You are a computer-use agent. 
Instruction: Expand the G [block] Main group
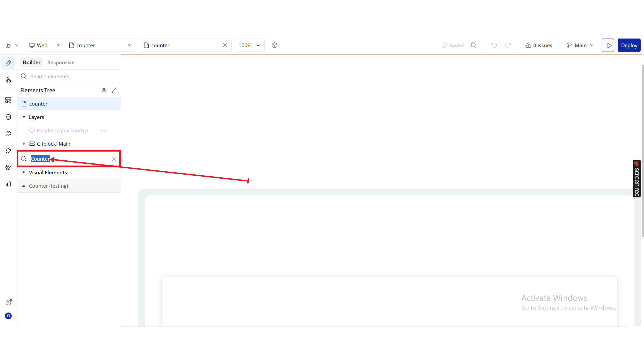[24, 144]
